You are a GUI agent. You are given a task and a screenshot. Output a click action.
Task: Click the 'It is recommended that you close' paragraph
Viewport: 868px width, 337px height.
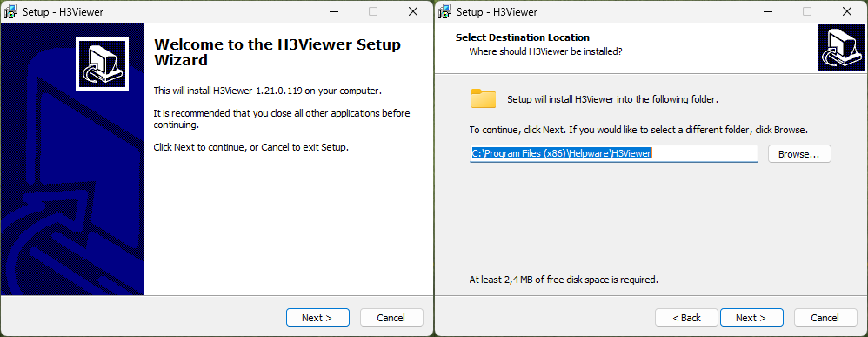pyautogui.click(x=282, y=119)
